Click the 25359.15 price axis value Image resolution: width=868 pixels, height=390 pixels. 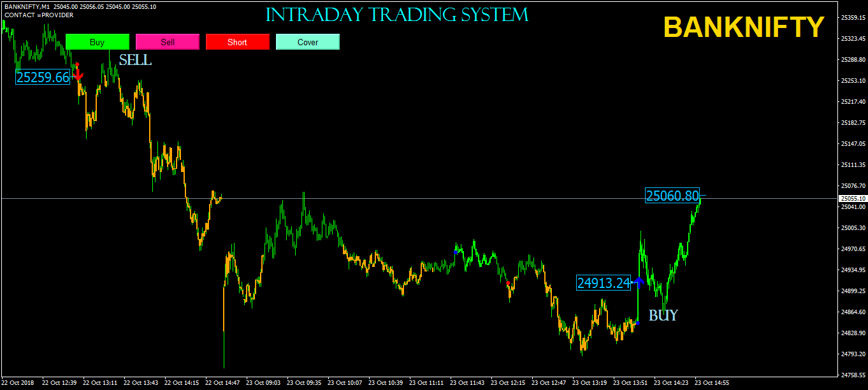pos(853,18)
